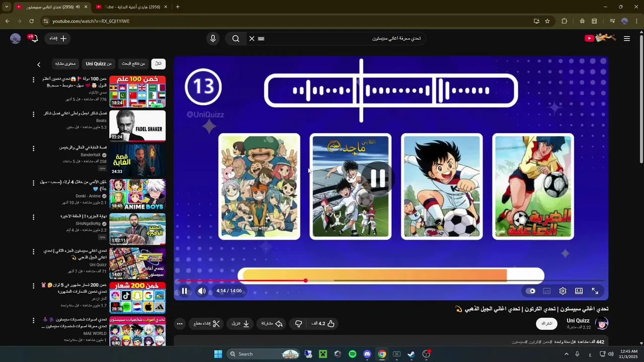This screenshot has width=644, height=362.
Task: Open a new browser tab with plus
Action: tap(178, 7)
